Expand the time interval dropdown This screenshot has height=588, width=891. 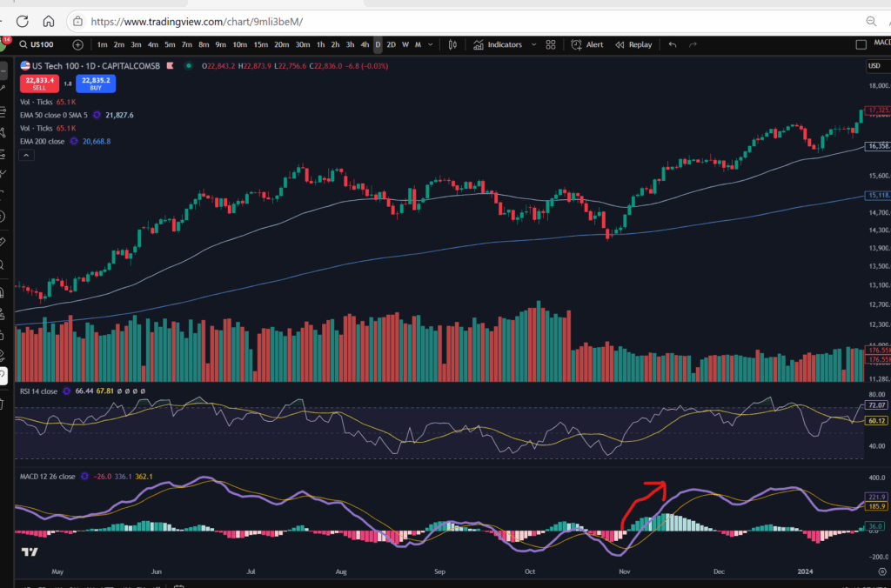click(430, 44)
